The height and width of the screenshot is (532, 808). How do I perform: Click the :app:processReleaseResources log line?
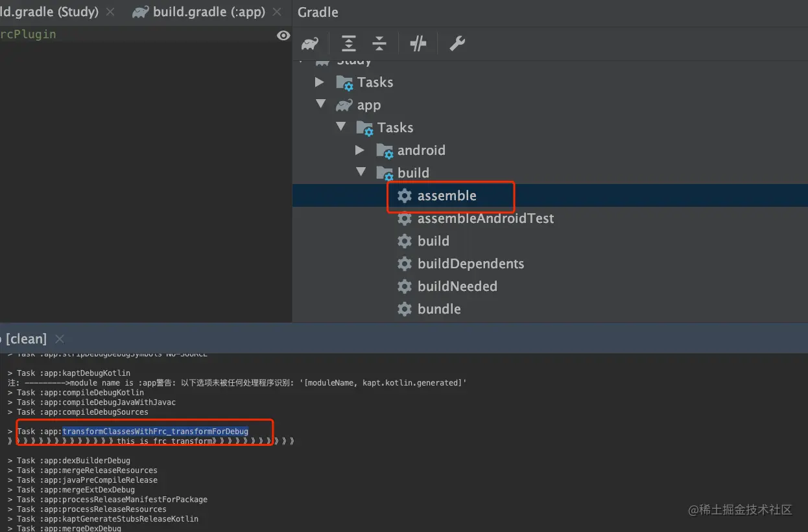(87, 509)
